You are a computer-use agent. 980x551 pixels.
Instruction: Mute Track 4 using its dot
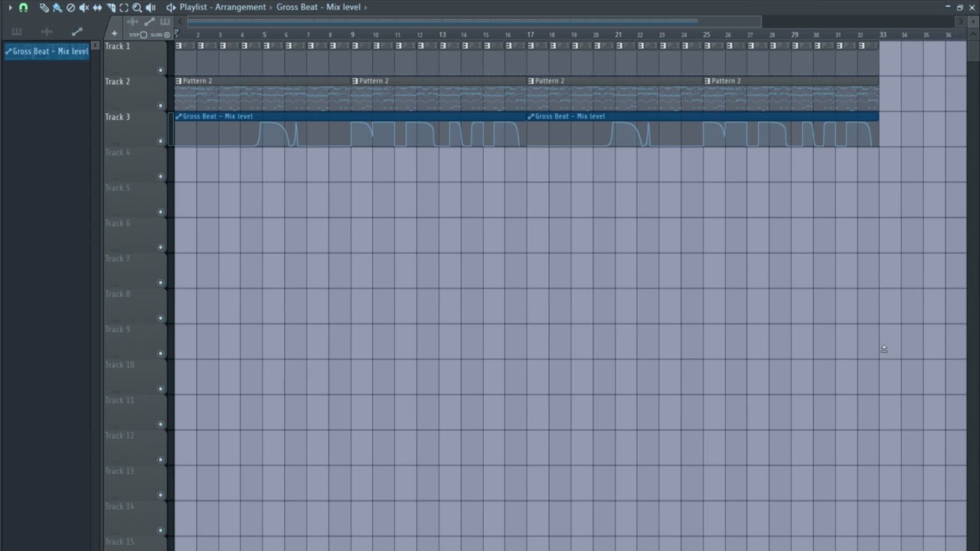(x=160, y=177)
